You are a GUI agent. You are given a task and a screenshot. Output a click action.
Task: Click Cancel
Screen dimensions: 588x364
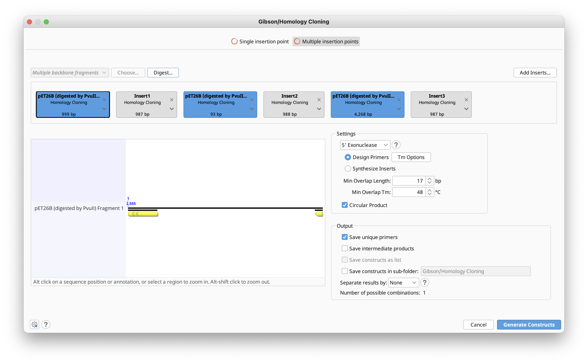point(478,324)
